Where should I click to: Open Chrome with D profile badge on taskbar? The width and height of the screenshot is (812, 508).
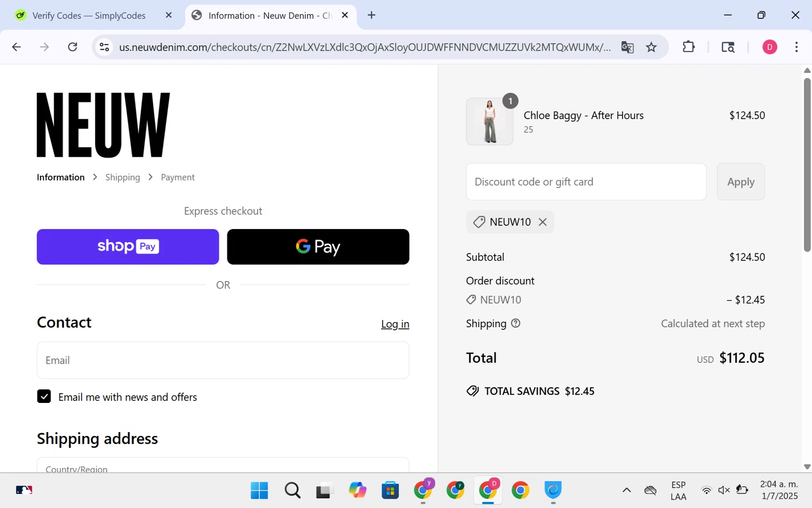pyautogui.click(x=488, y=490)
